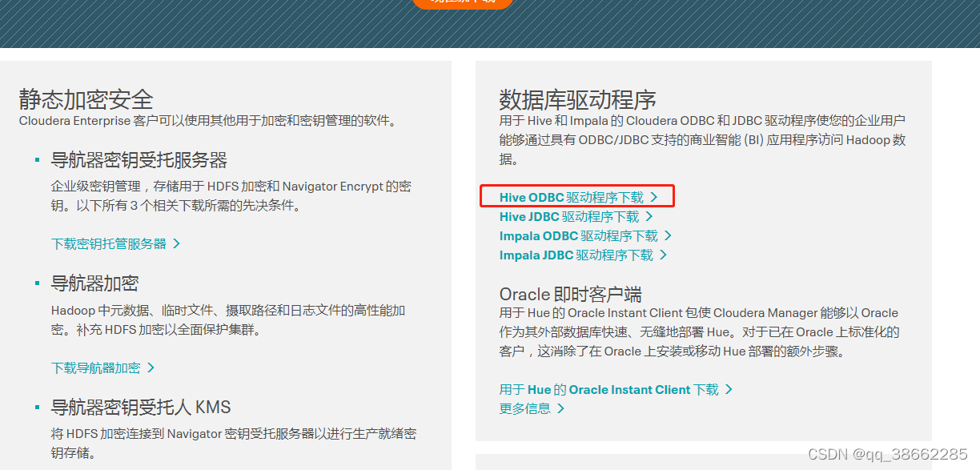This screenshot has height=470, width=980.
Task: Click the Cloudera Enterprise customer description text
Action: tap(208, 121)
